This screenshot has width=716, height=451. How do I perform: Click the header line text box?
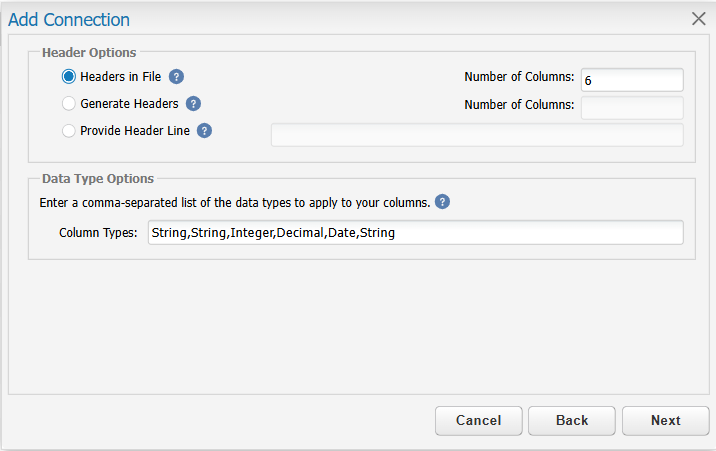477,135
